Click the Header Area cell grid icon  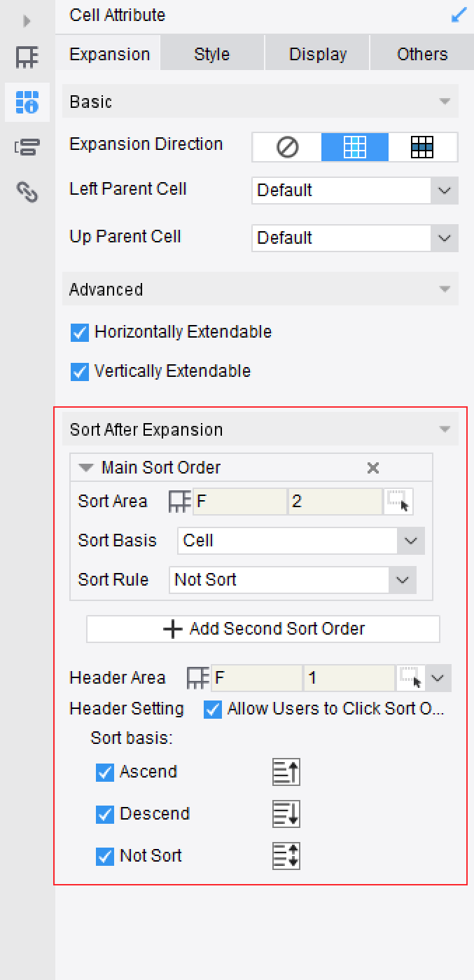(198, 678)
